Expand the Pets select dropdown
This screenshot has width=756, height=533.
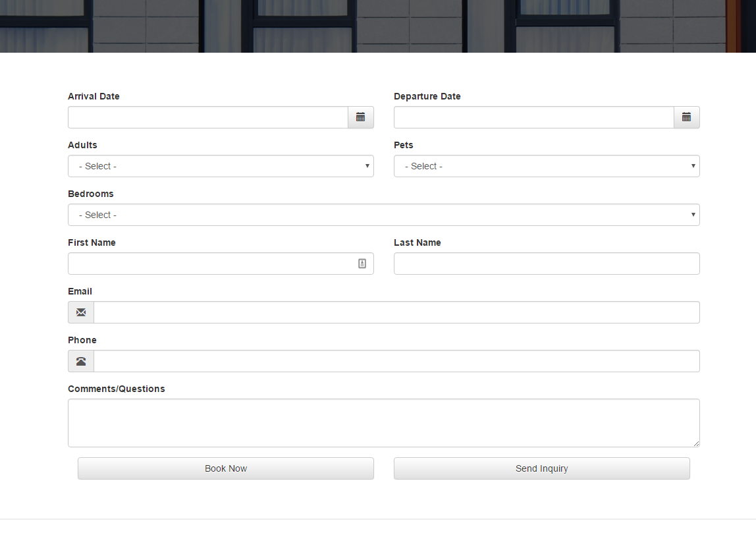point(547,166)
